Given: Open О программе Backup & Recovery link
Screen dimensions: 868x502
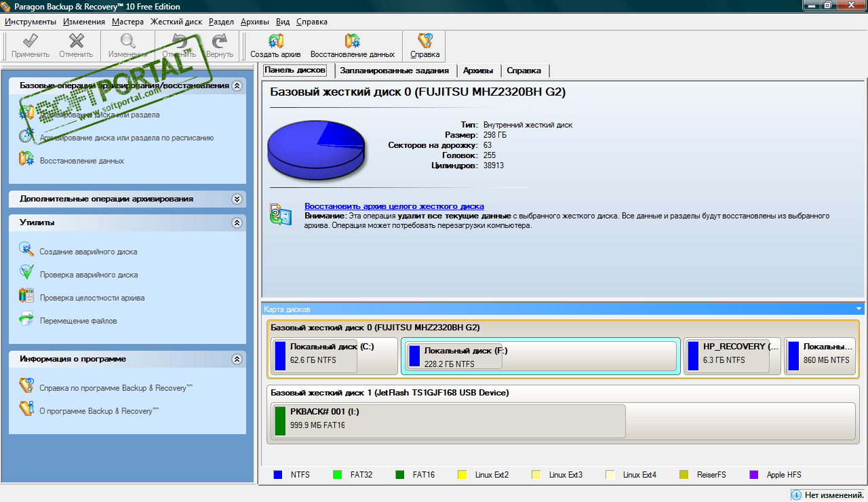Looking at the screenshot, I should pos(100,411).
